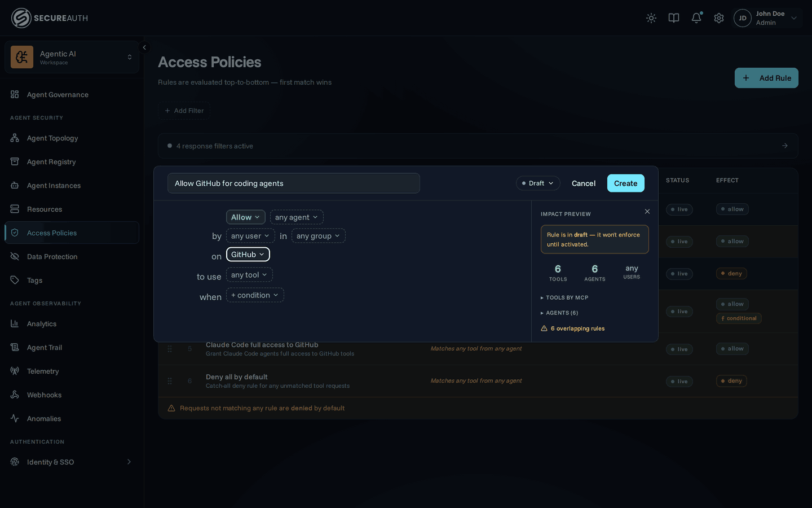Click the Tags icon
The height and width of the screenshot is (508, 812).
coord(15,280)
